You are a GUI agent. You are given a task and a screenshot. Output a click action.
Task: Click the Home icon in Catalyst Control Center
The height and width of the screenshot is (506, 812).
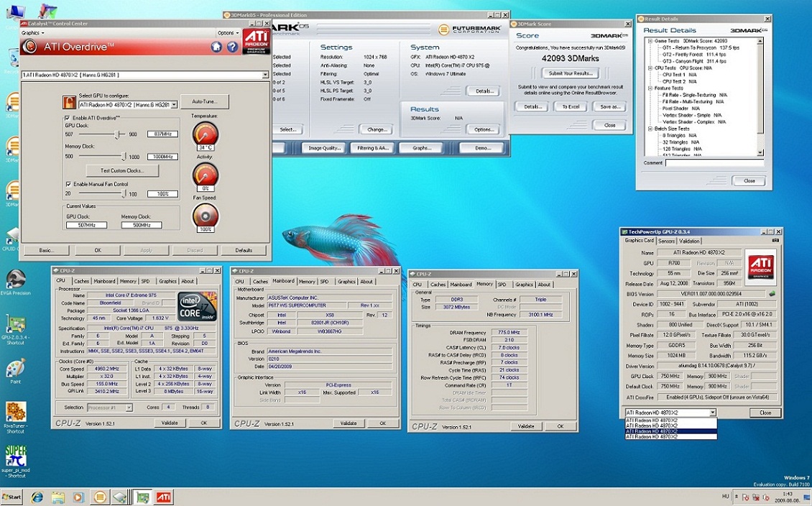(x=216, y=47)
